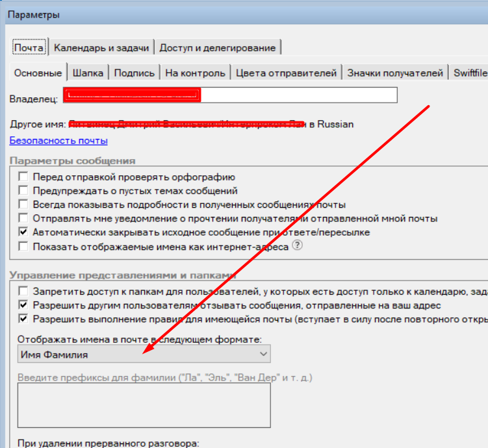Click the Владелец input field

click(230, 95)
